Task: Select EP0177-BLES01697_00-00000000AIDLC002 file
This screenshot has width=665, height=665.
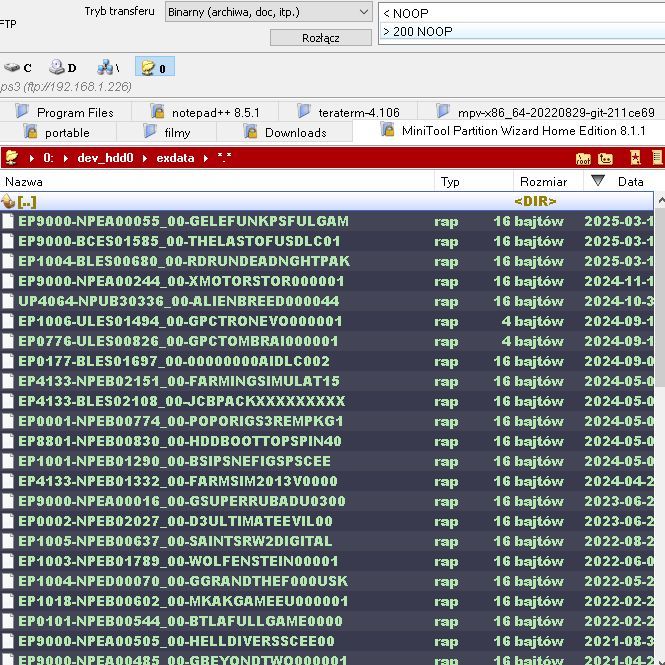Action: click(327, 361)
